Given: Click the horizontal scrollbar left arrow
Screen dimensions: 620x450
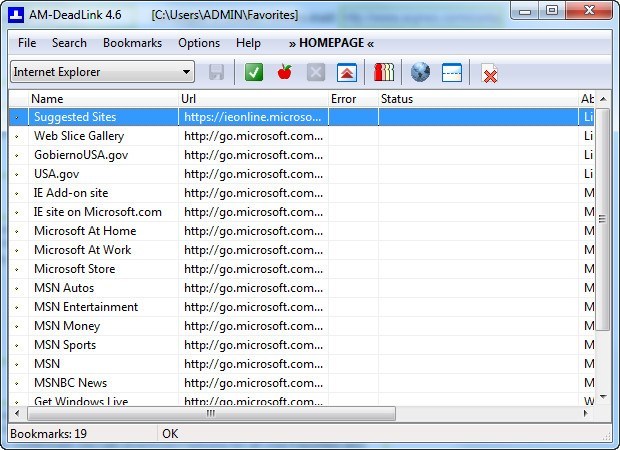Looking at the screenshot, I should (17, 414).
